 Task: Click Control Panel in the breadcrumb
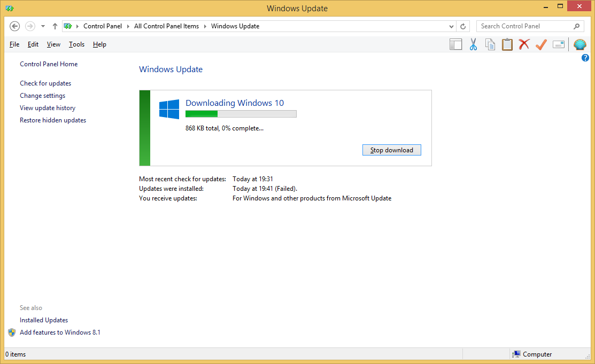(103, 26)
